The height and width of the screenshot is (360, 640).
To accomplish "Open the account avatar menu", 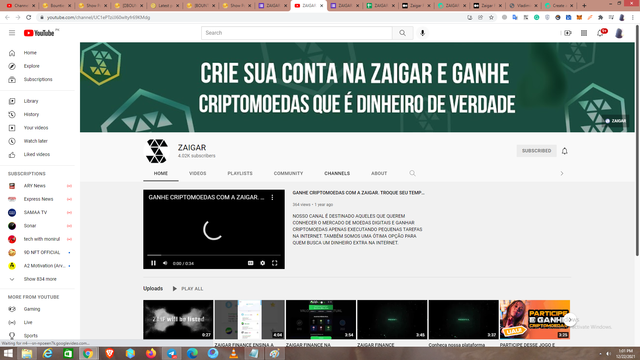I will 619,33.
